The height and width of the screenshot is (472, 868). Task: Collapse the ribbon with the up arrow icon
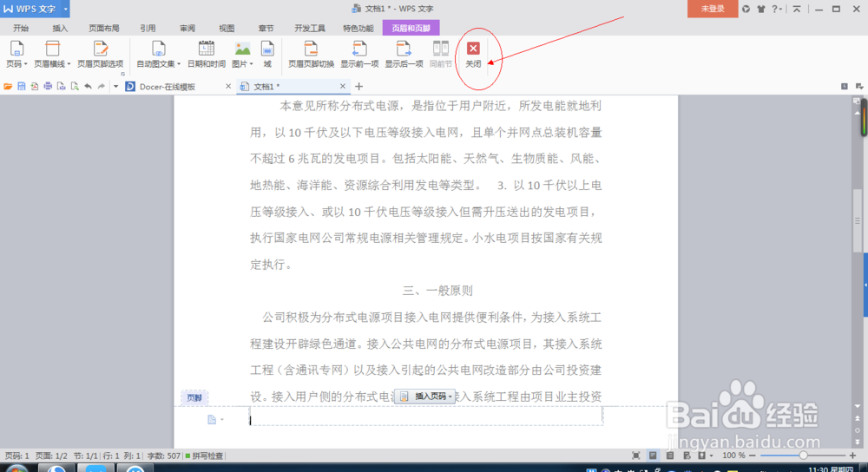(x=797, y=9)
